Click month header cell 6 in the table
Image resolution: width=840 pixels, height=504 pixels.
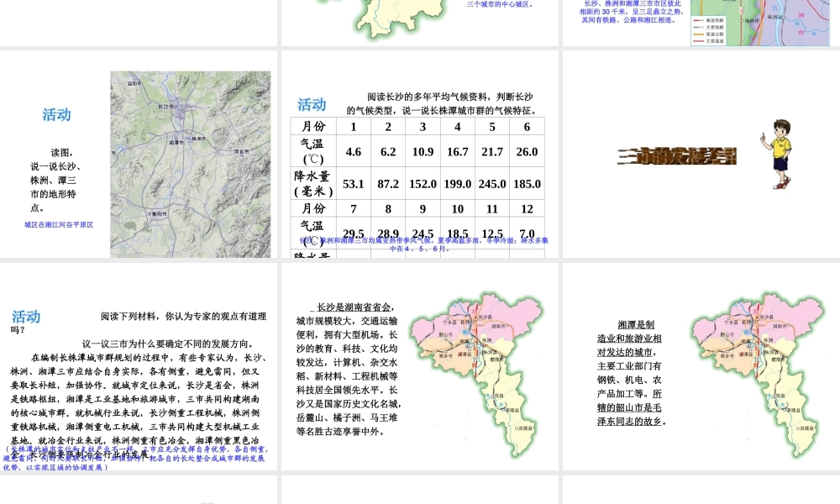click(528, 126)
